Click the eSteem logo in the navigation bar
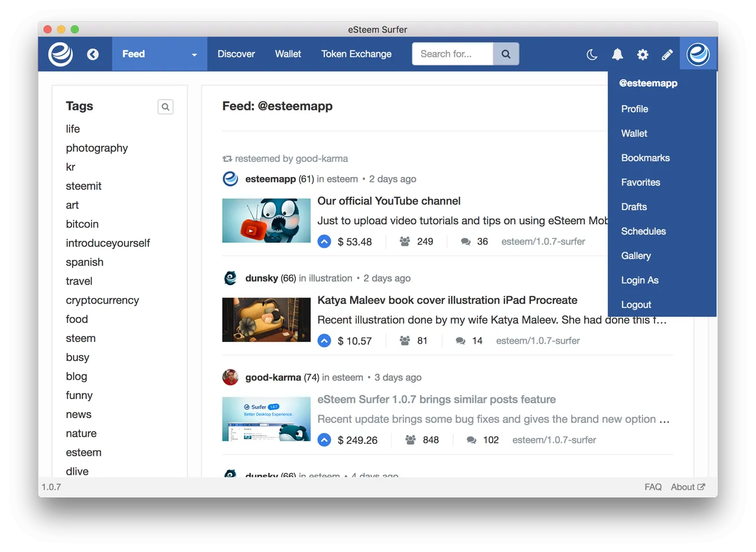Image resolution: width=756 pixels, height=552 pixels. (60, 54)
